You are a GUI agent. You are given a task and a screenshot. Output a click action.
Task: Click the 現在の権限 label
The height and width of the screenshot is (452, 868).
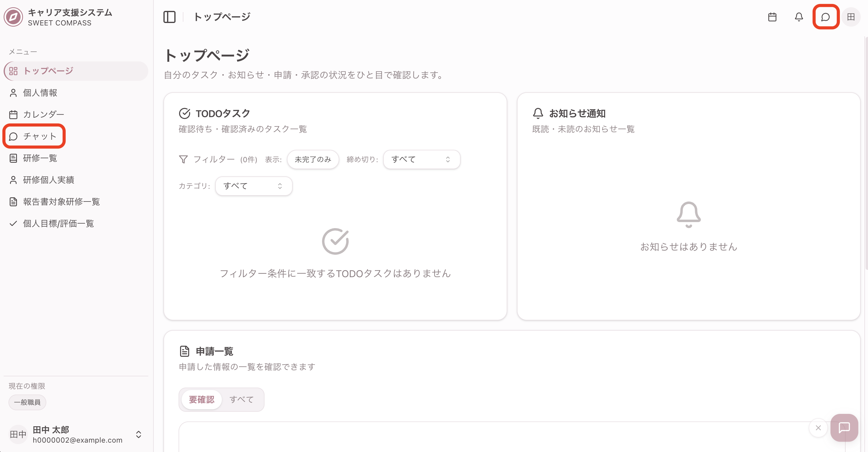pyautogui.click(x=27, y=386)
